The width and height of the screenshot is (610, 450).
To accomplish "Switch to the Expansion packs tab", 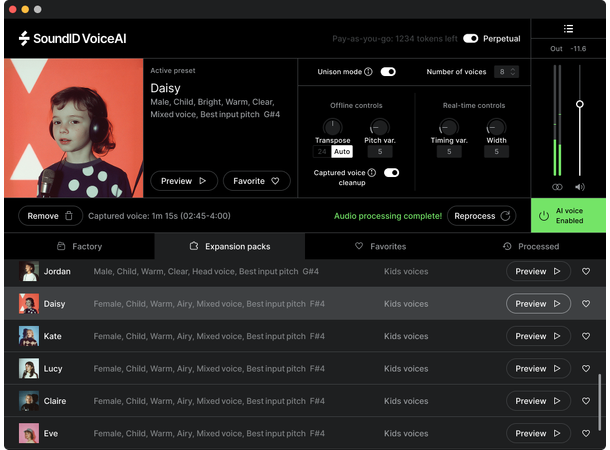I will click(x=230, y=246).
